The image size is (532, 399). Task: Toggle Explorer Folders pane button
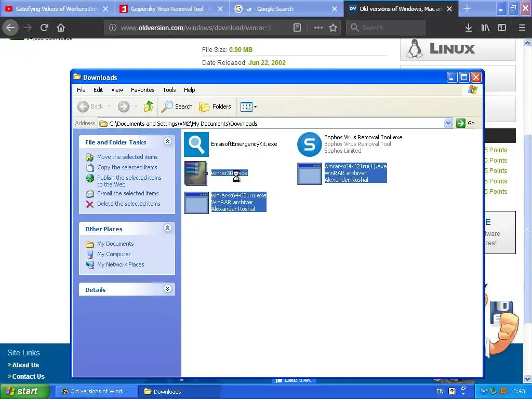coord(215,107)
